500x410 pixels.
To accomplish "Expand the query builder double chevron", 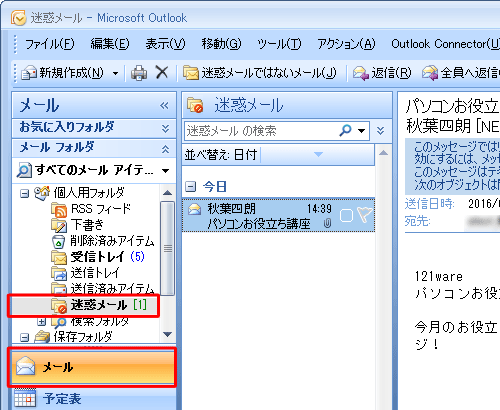I will tap(380, 130).
